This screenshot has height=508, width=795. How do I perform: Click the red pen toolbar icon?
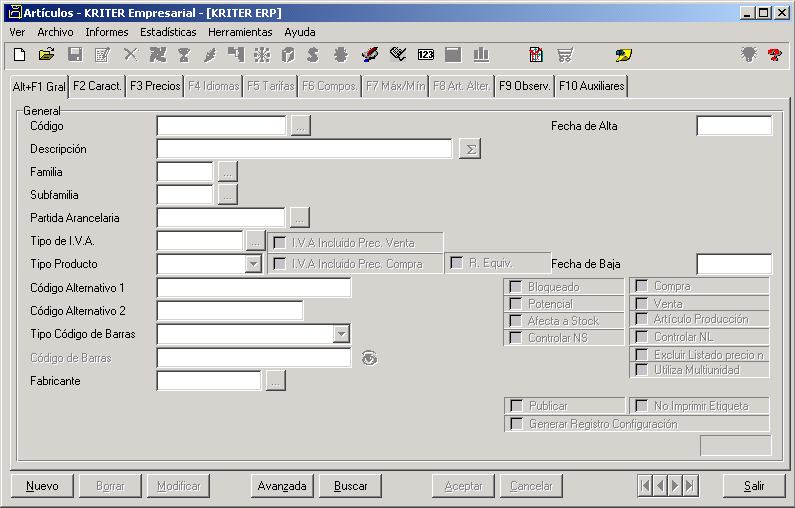tap(370, 54)
